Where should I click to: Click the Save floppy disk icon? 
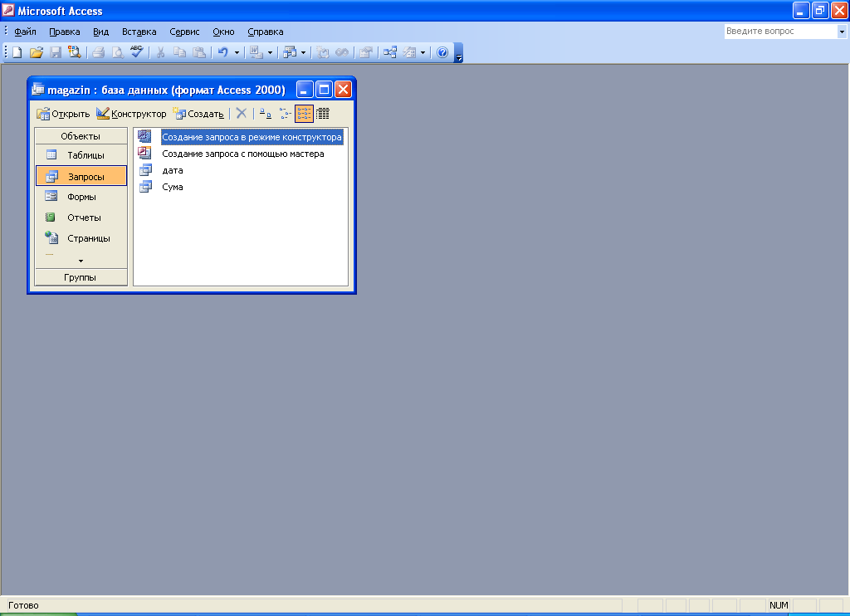tap(56, 52)
